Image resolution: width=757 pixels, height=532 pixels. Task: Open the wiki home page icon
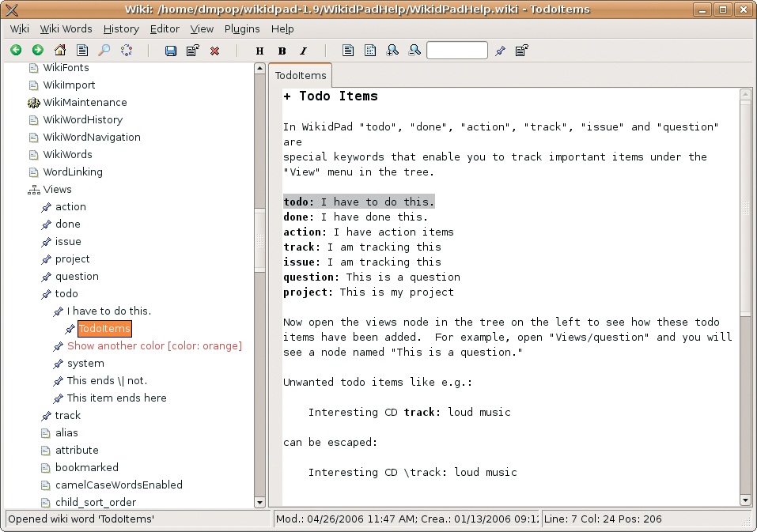(x=60, y=50)
